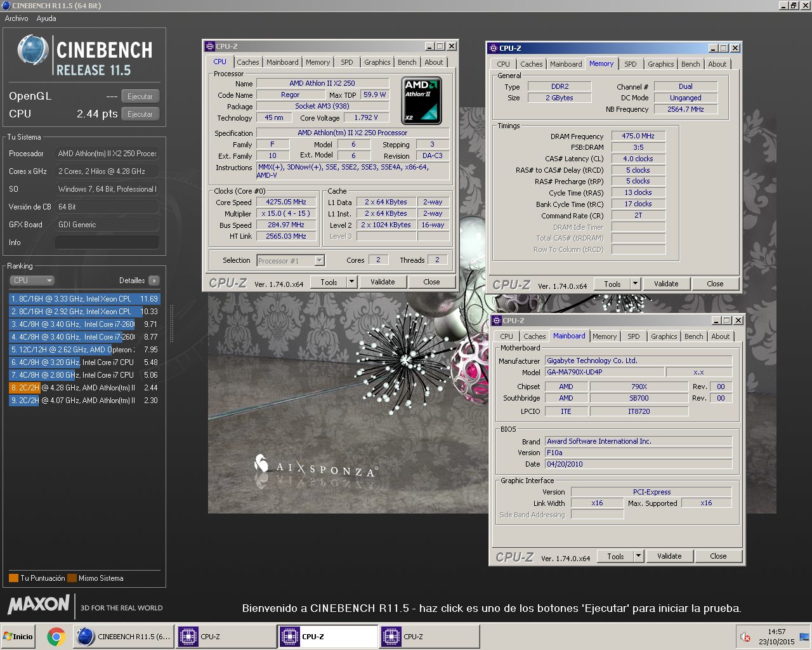Open Bench tab in the CPU window

coord(407,62)
